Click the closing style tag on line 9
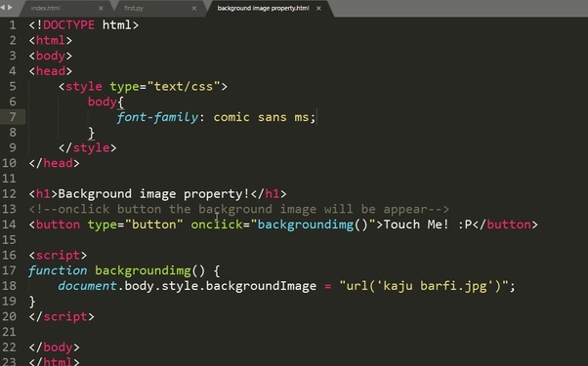 87,148
